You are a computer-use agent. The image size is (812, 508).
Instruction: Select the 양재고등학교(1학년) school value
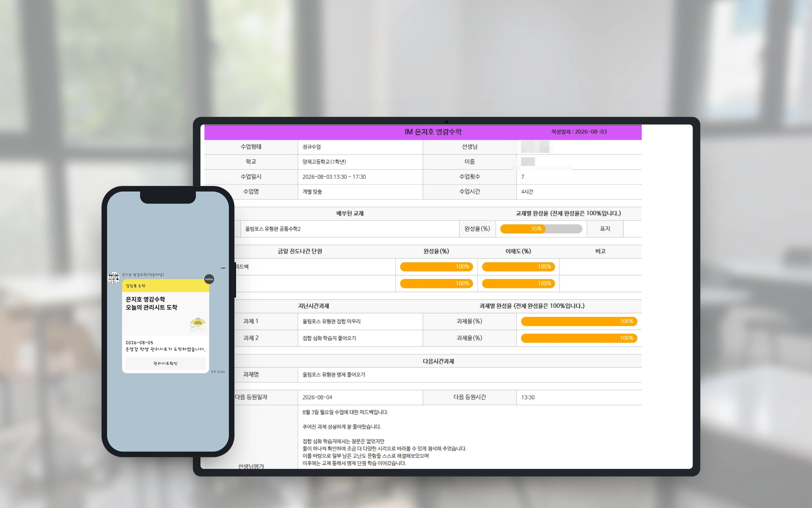point(324,162)
